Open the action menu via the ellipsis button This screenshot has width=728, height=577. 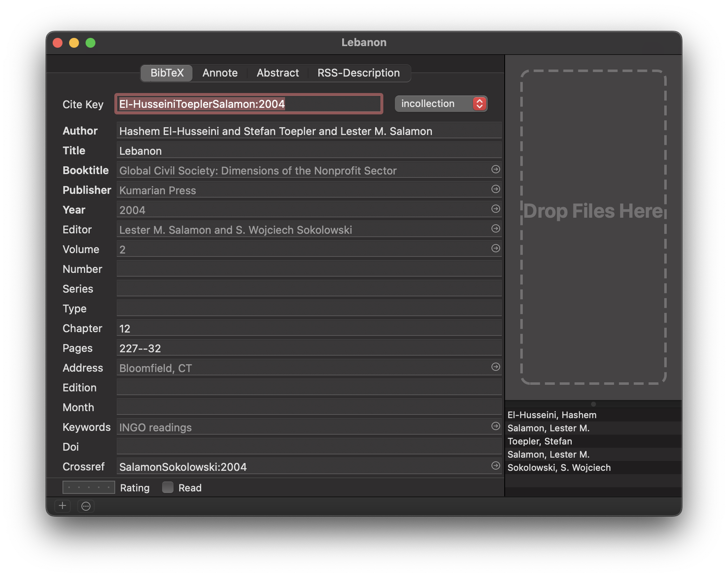tap(86, 506)
